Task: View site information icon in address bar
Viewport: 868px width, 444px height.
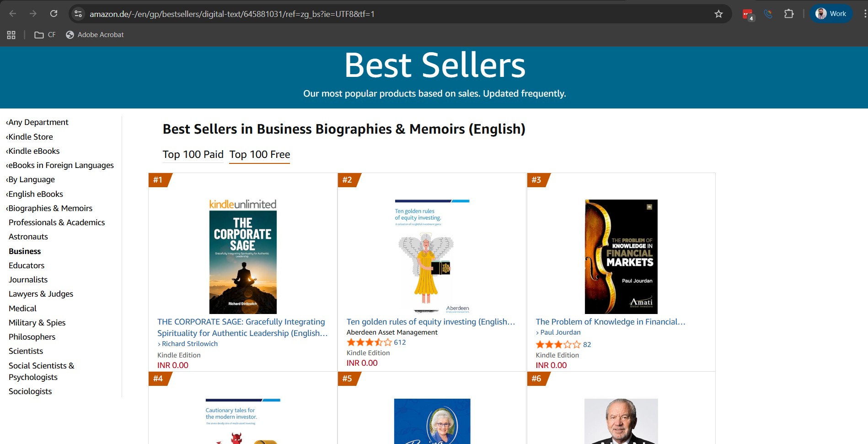Action: point(78,14)
